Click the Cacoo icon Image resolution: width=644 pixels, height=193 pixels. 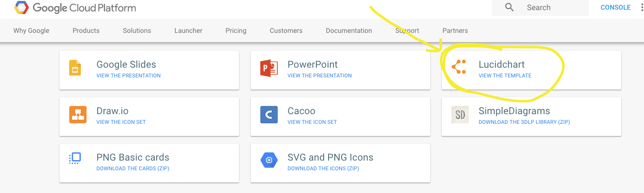click(x=269, y=115)
